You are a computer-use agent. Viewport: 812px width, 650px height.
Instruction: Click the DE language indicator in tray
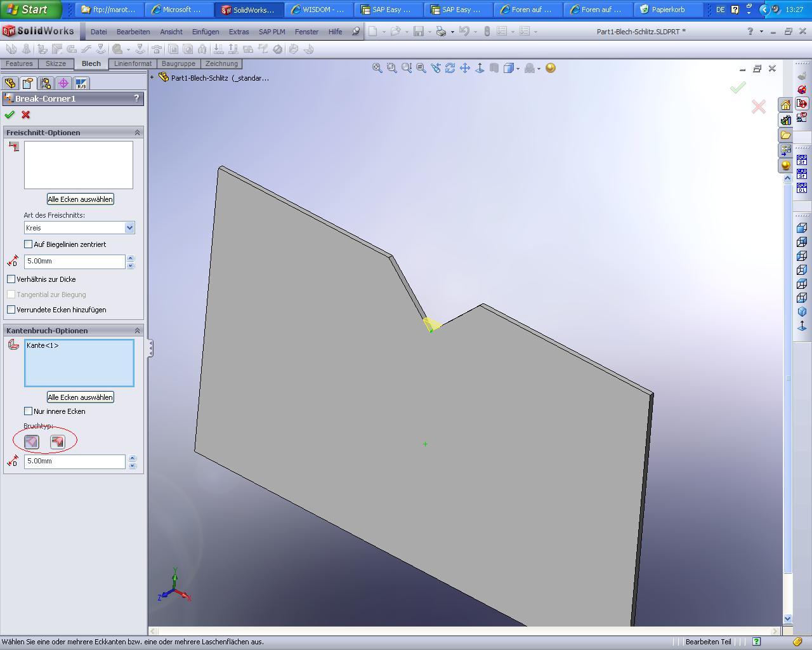pos(720,10)
